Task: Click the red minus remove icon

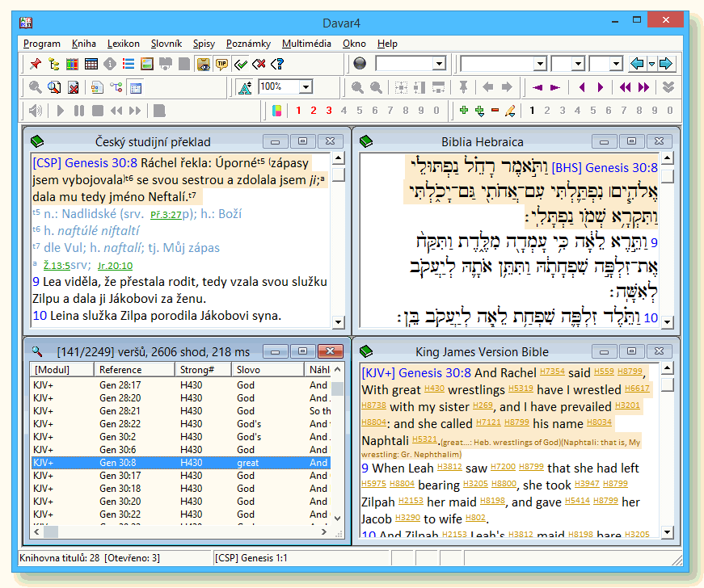Action: [x=495, y=111]
